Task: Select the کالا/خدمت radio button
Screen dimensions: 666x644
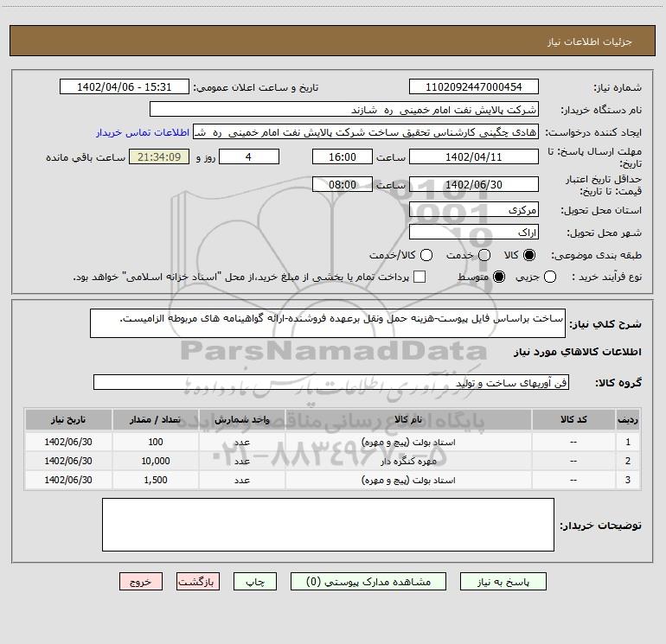Action: point(426,255)
